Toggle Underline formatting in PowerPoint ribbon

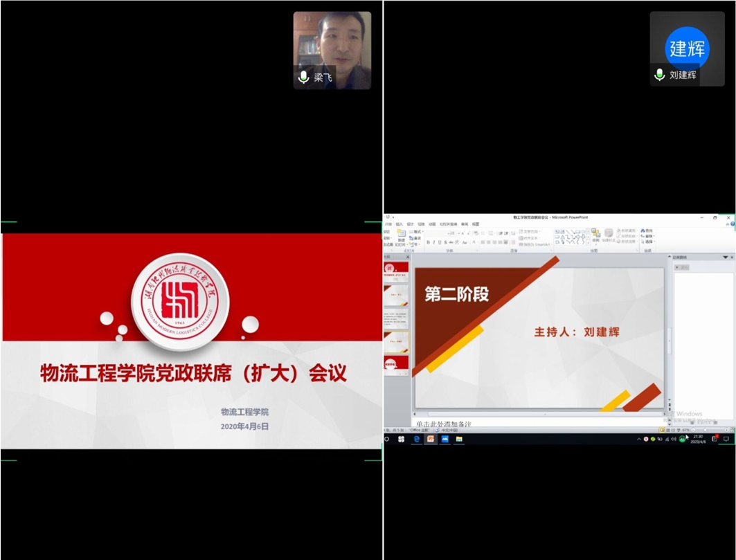click(441, 242)
